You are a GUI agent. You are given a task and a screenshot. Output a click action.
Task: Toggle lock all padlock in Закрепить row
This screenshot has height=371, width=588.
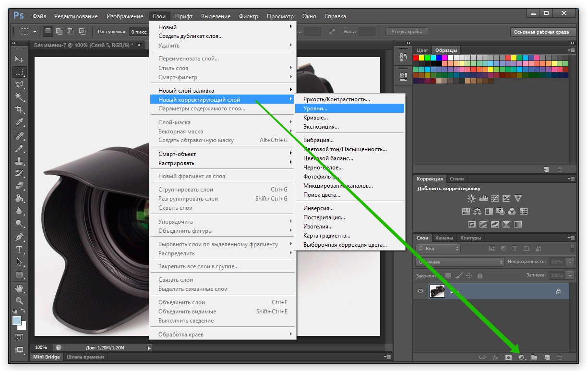[480, 275]
